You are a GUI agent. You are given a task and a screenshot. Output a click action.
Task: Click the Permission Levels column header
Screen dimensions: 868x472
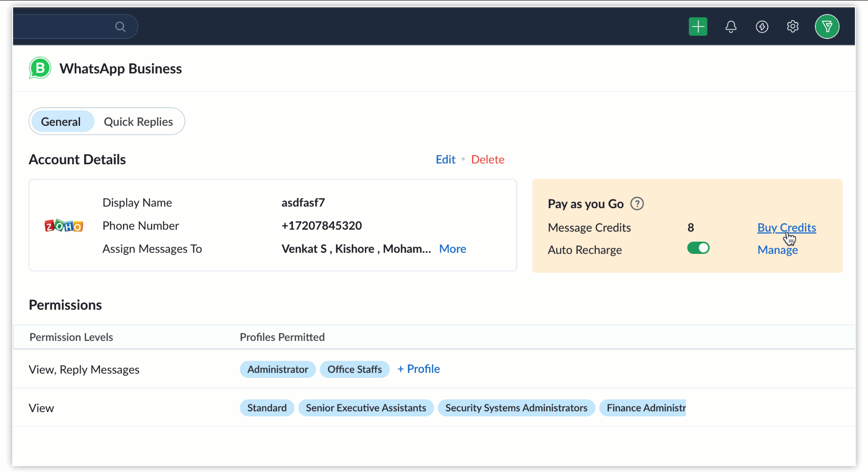(71, 337)
